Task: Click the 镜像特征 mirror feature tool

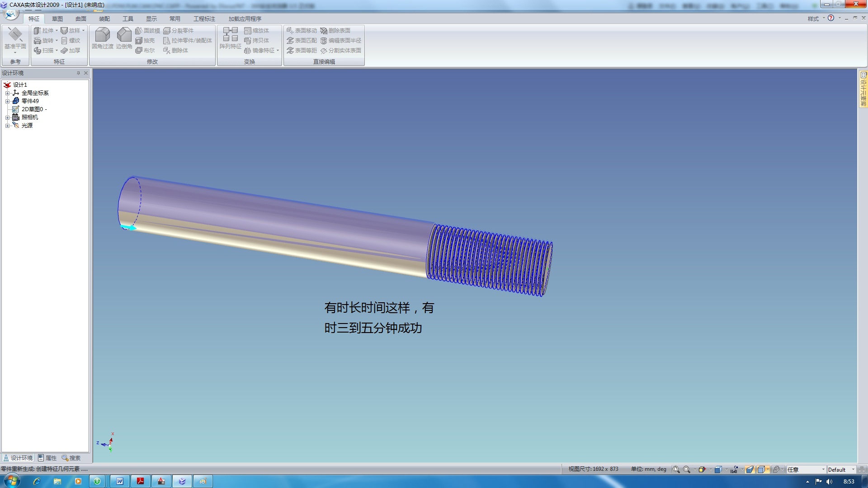Action: click(x=259, y=50)
